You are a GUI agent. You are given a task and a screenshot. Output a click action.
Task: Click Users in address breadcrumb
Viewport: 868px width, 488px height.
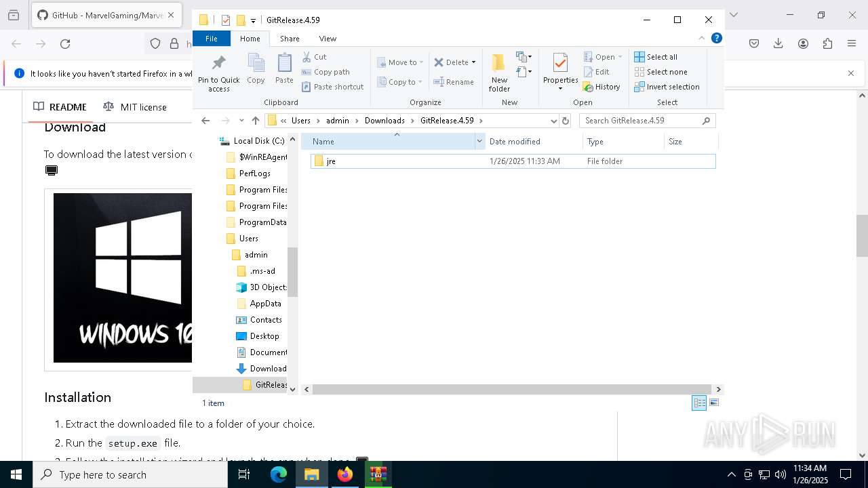[301, 121]
